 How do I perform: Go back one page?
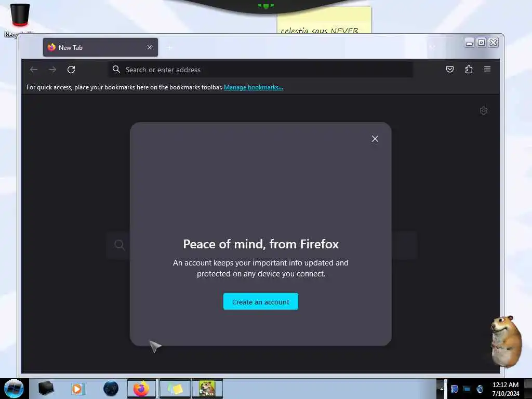[x=34, y=70]
